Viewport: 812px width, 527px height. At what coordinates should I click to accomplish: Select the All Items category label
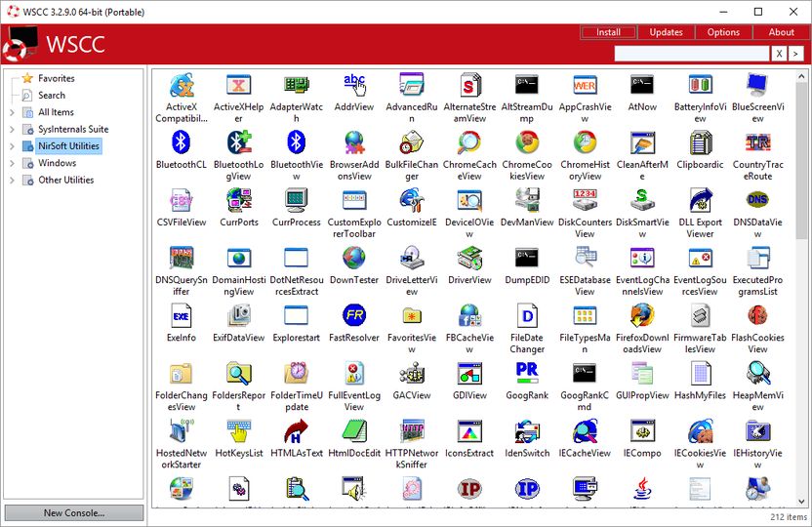click(56, 112)
